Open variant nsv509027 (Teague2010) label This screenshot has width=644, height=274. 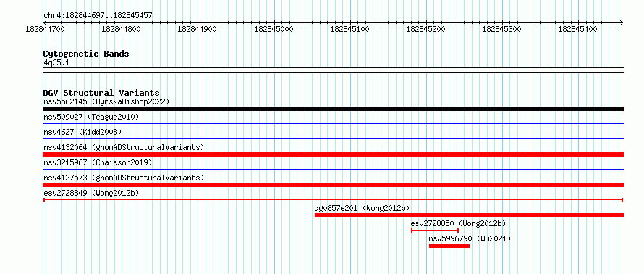(x=91, y=117)
